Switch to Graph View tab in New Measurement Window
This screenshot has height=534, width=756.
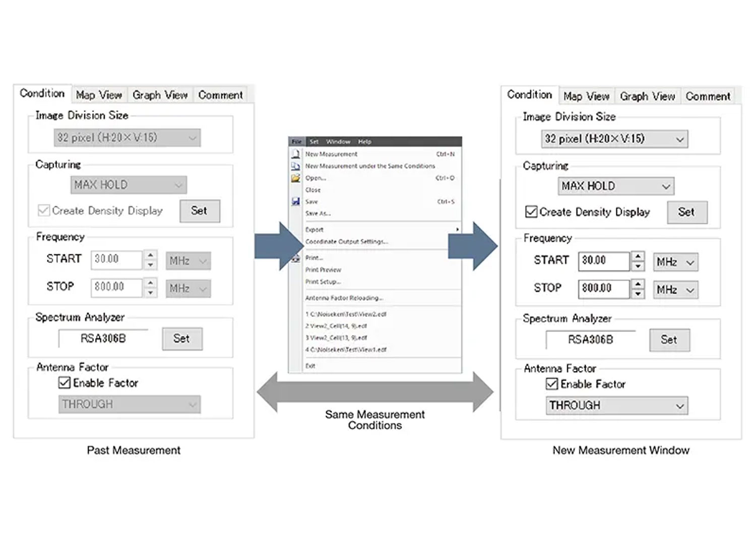pos(647,96)
